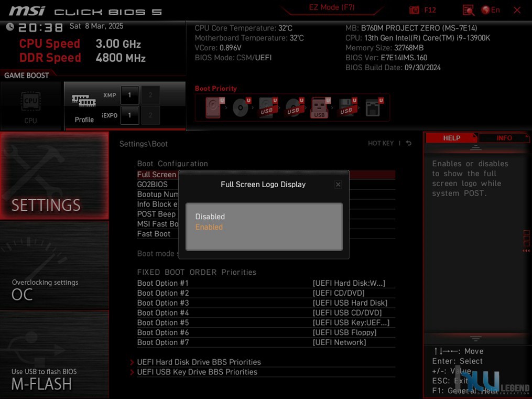Image resolution: width=532 pixels, height=399 pixels.
Task: Select the USB hard disk boot icon
Action: (x=268, y=107)
